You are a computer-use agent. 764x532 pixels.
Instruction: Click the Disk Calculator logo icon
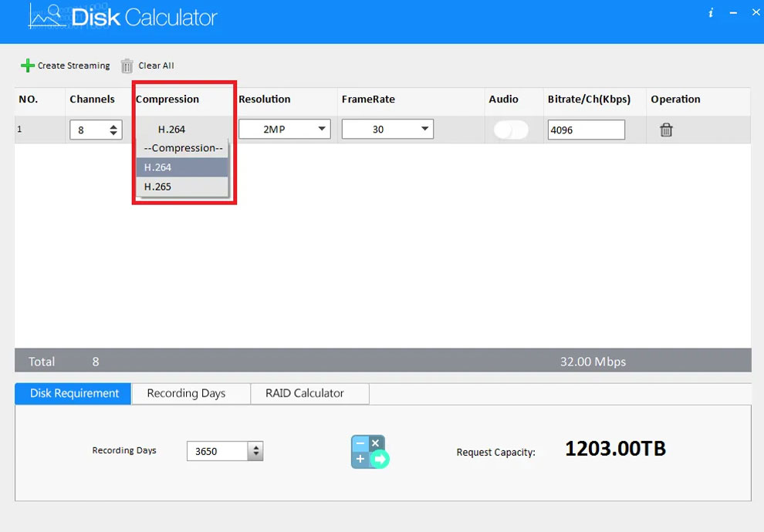pos(47,17)
